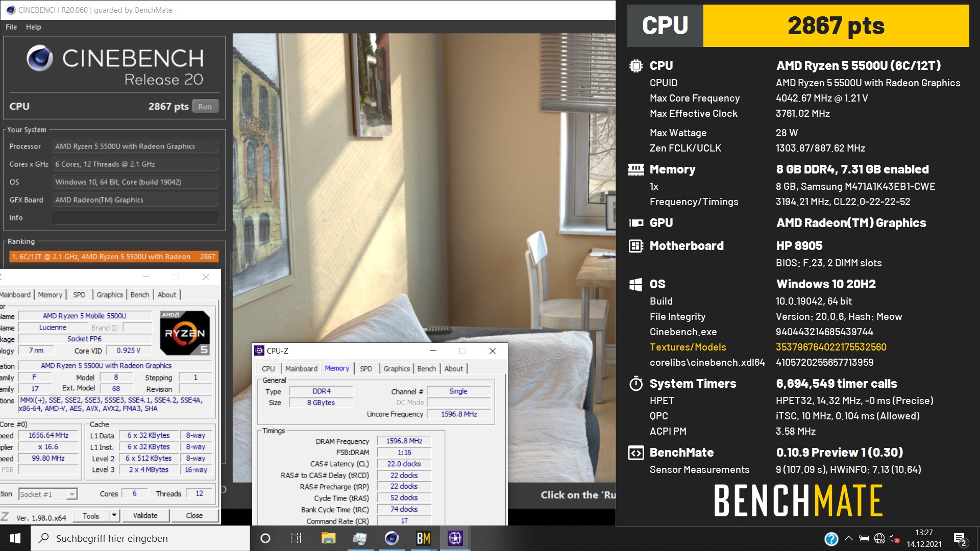Click the memory Type field DDR4
The image size is (980, 551).
(322, 391)
